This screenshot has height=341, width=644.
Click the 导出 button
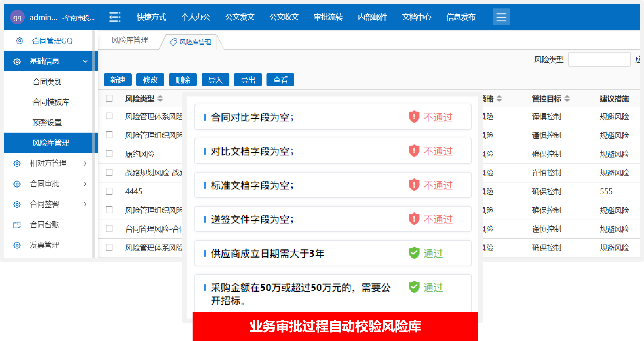pos(248,80)
